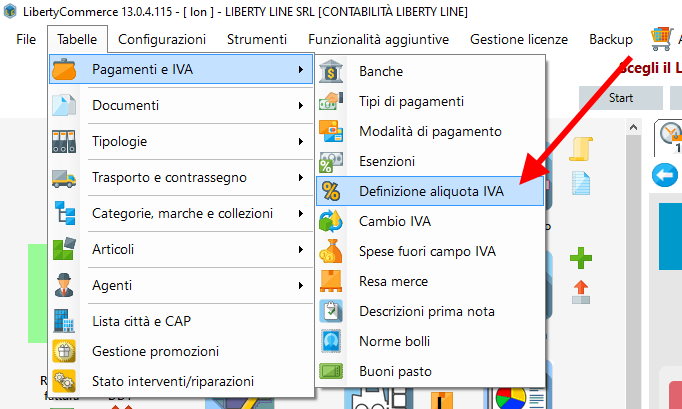
Task: Click the Start button
Action: click(x=621, y=98)
